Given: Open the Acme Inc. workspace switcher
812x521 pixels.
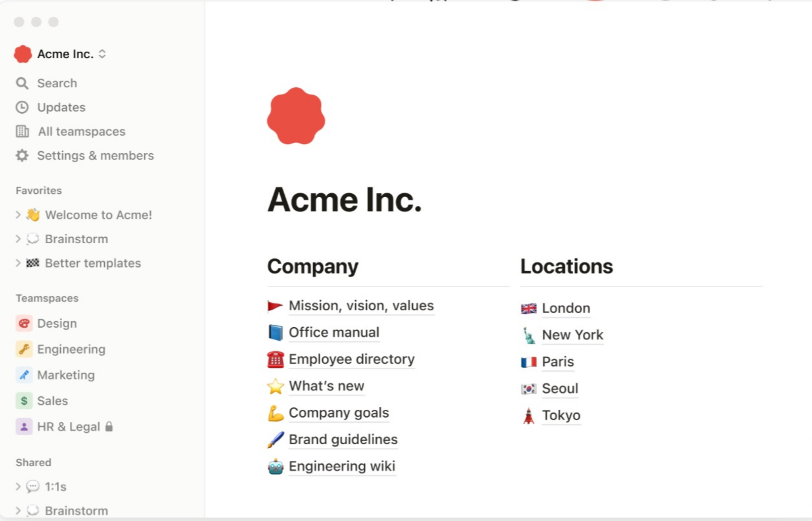Looking at the screenshot, I should [x=60, y=54].
